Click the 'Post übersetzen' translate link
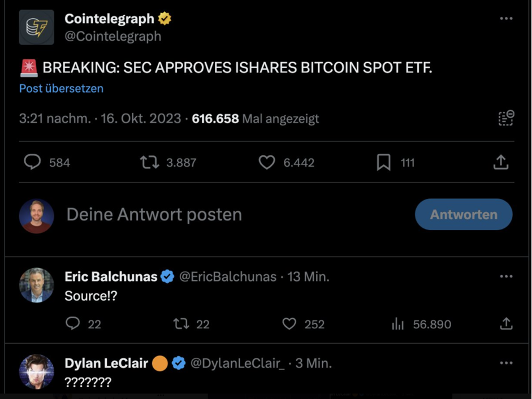The image size is (532, 399). [x=61, y=89]
